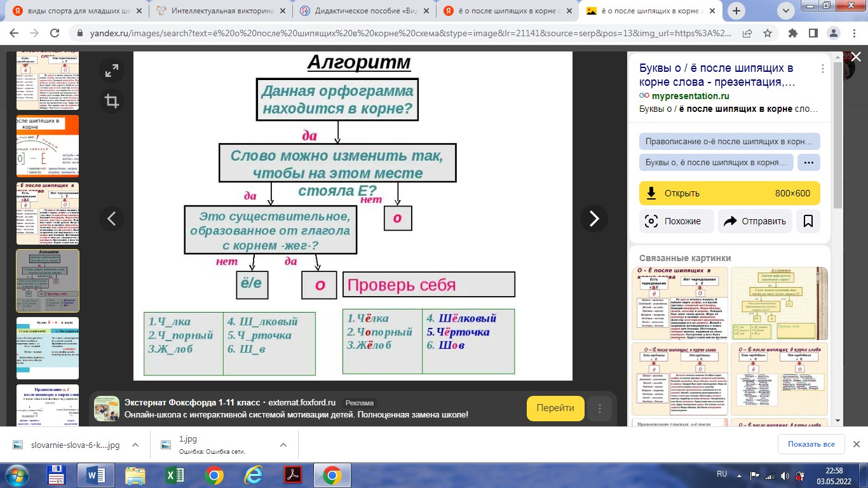Bookmark this page with the star
The image size is (868, 488).
tap(768, 33)
